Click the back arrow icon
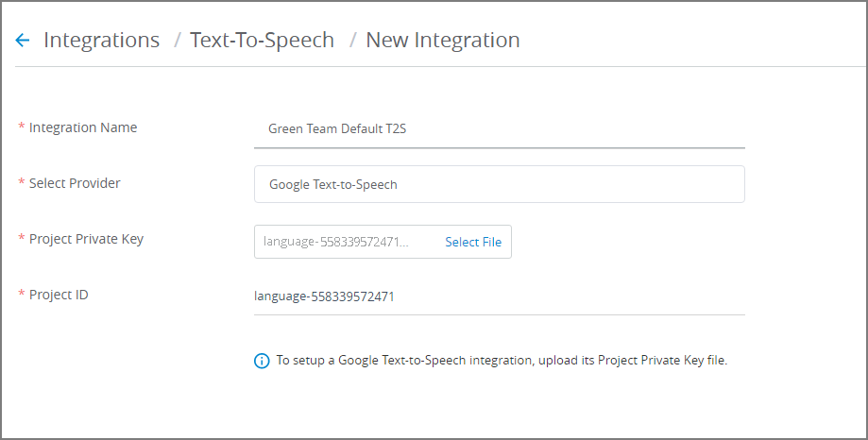 pos(22,40)
